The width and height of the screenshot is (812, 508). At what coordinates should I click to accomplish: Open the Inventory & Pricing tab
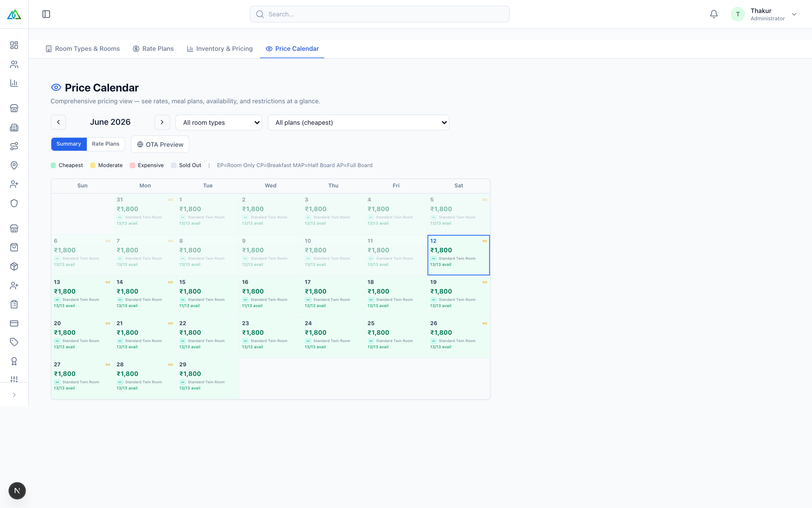tap(220, 49)
